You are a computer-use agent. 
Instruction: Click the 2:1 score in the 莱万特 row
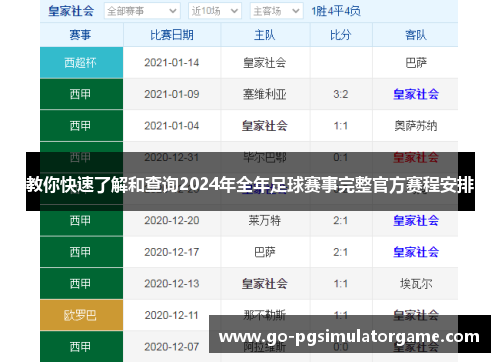(341, 221)
